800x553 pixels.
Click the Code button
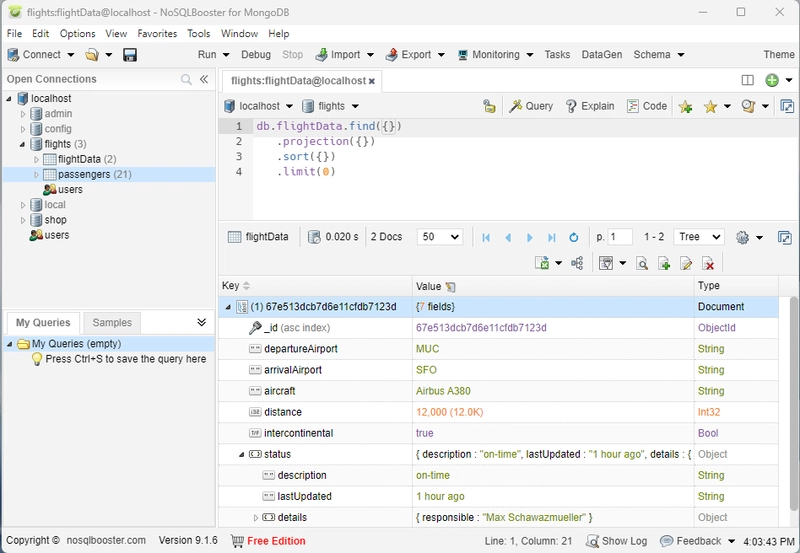tap(647, 106)
